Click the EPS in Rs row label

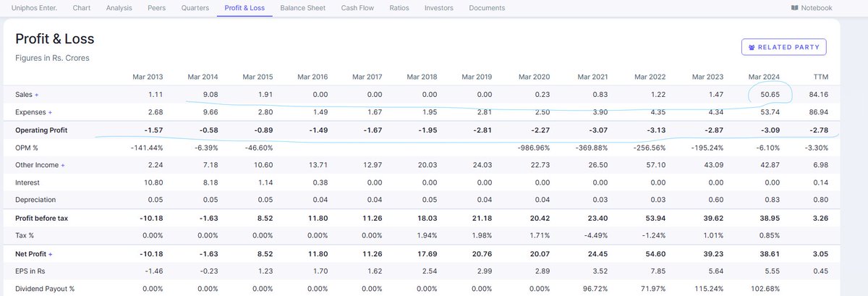coord(30,272)
